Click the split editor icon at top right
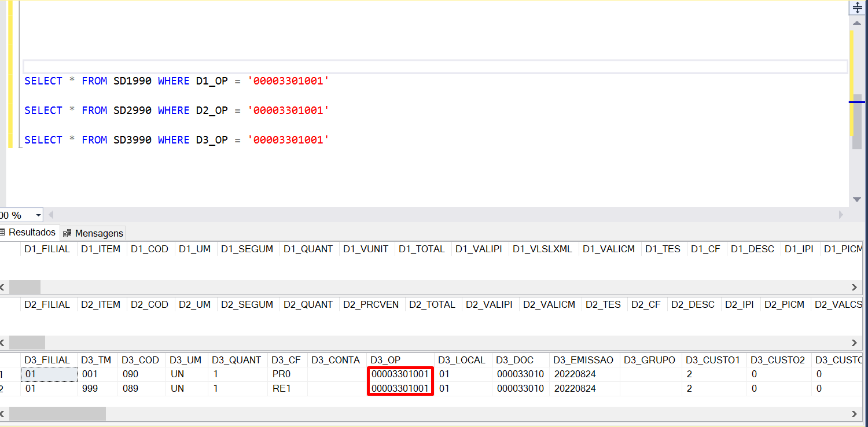 pyautogui.click(x=857, y=8)
